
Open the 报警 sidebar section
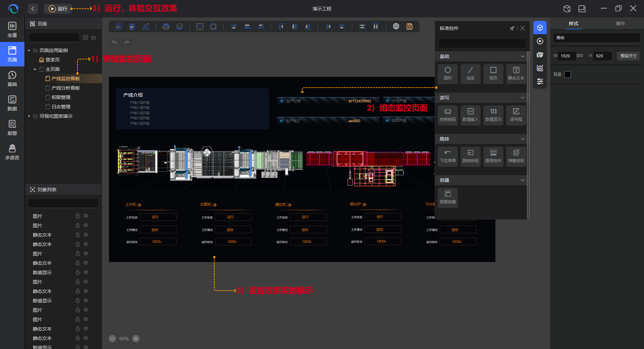12,128
